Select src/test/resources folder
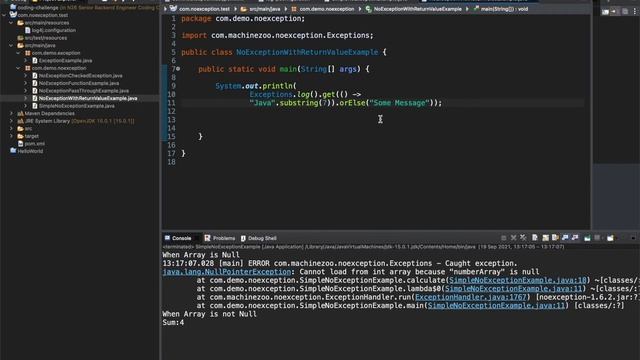Screen dimensions: 640x360 click(x=46, y=38)
